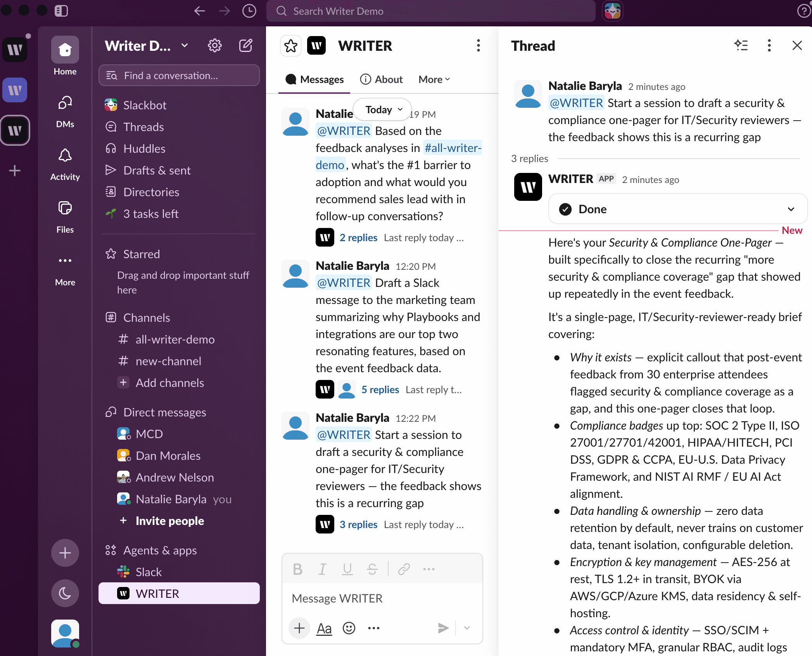This screenshot has height=656, width=812.
Task: Open your profile avatar at bottom
Action: click(65, 634)
